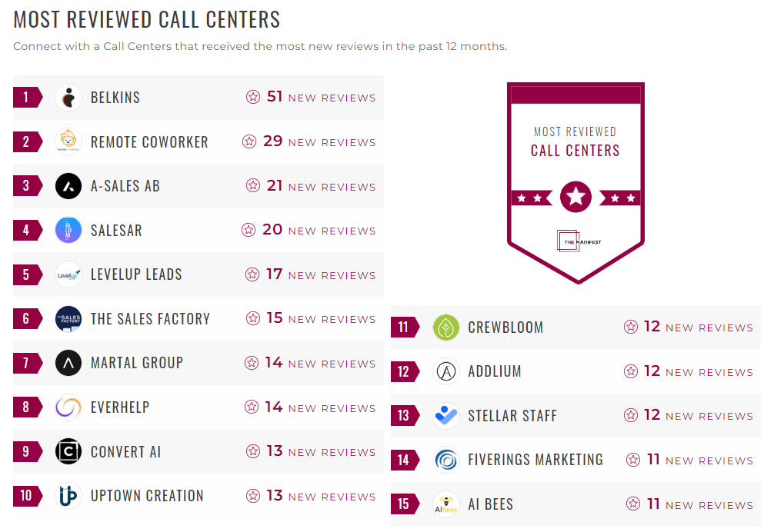Click the AI Bees logo

click(447, 504)
